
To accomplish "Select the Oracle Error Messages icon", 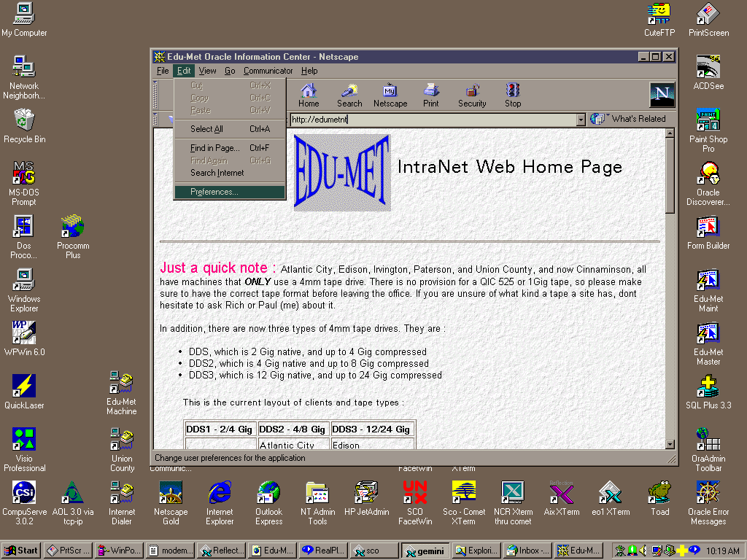I will pos(708,503).
